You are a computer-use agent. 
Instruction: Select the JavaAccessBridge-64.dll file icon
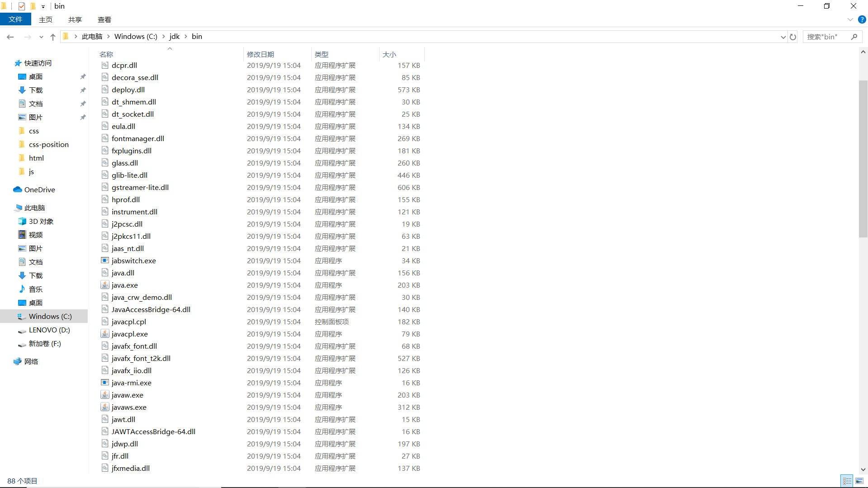pos(105,309)
